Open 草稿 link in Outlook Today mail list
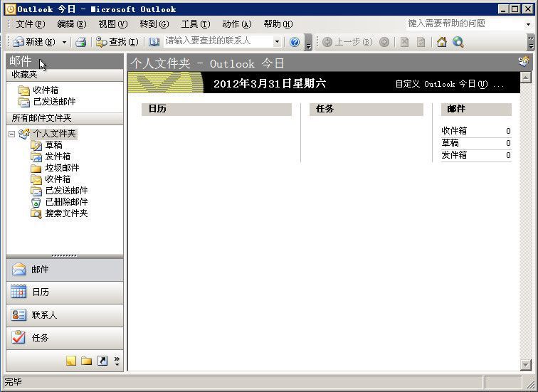This screenshot has height=392, width=538. coord(450,143)
